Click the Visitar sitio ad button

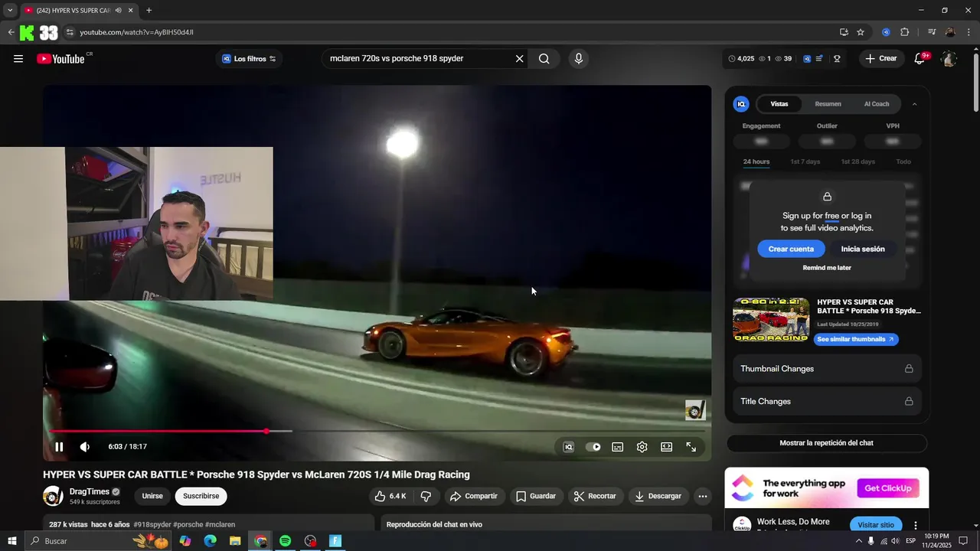pos(876,525)
